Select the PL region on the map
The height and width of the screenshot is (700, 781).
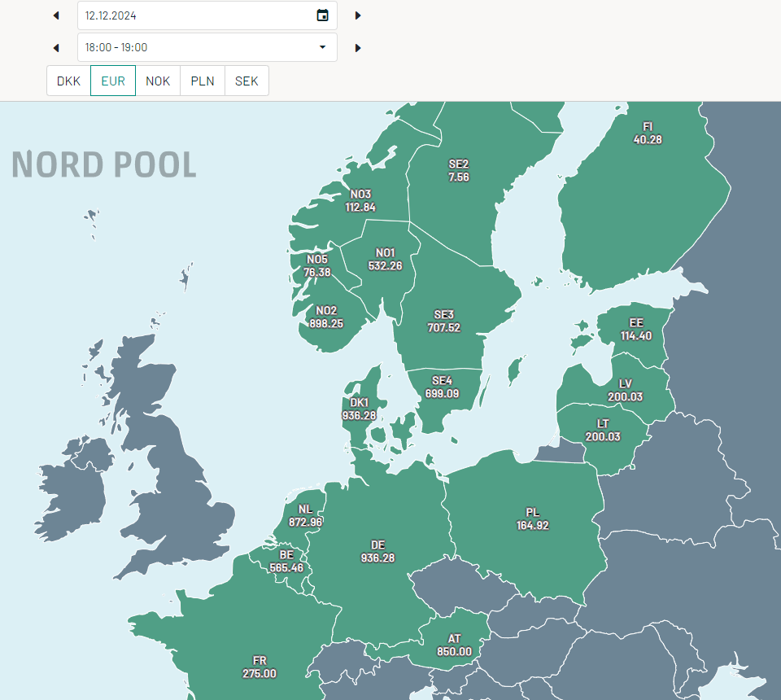tap(532, 519)
